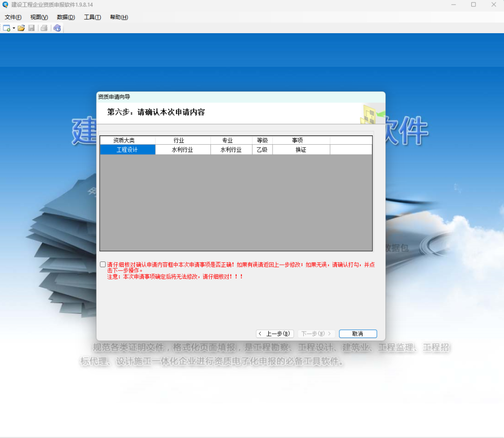This screenshot has width=504, height=438.
Task: Open the 工具(T) menu
Action: point(92,17)
